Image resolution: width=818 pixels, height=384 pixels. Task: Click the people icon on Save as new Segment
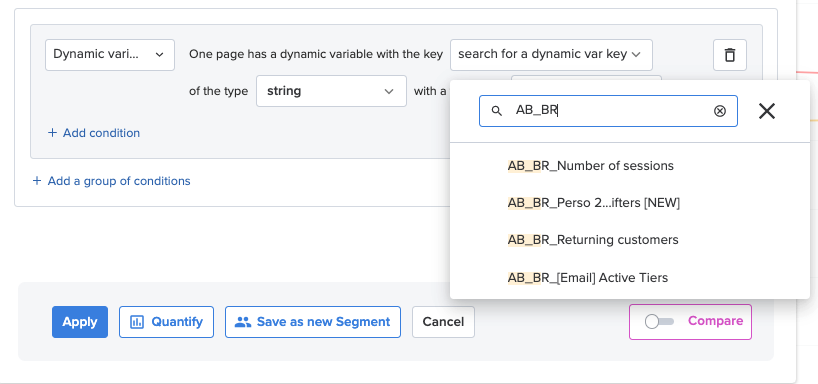click(x=243, y=322)
